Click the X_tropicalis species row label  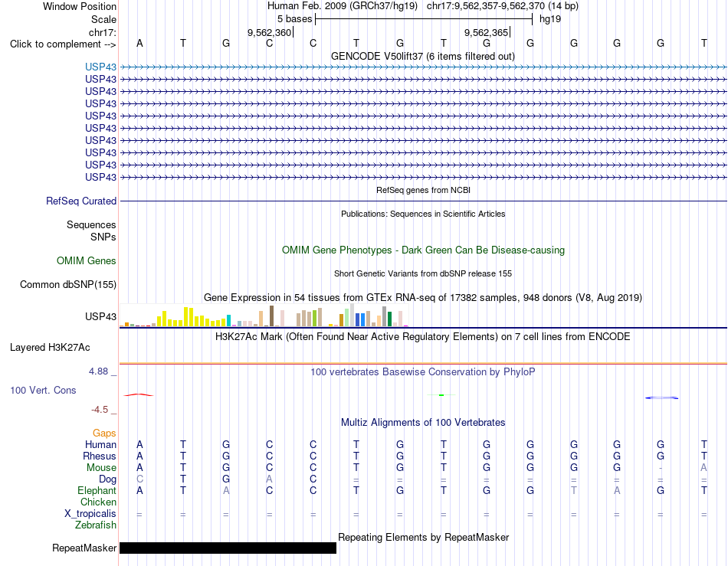pos(90,514)
